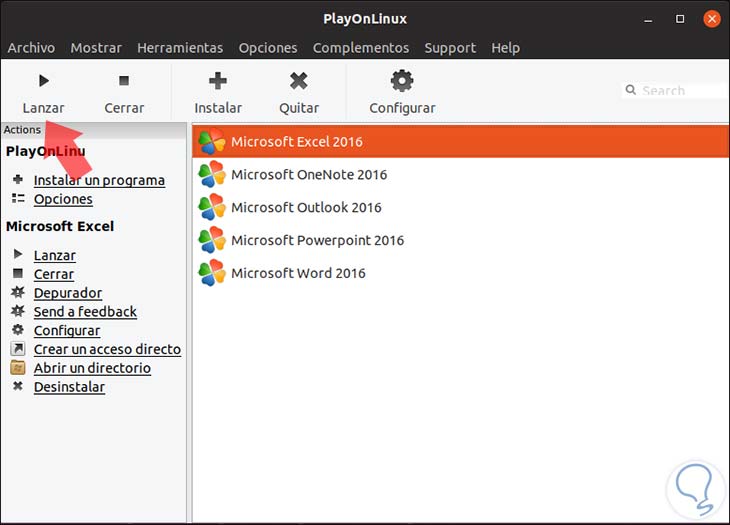Click the X icon beside Desinstalar
This screenshot has width=730, height=525.
tap(18, 386)
